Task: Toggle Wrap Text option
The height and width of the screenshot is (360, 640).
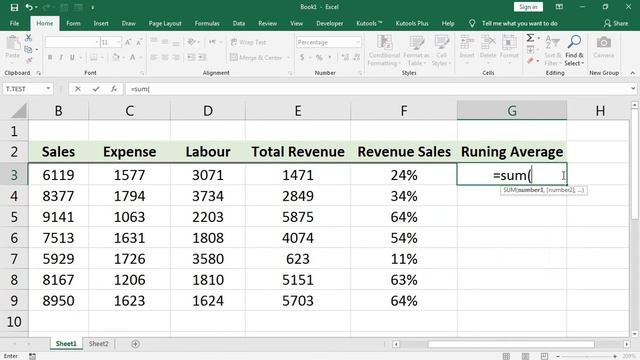Action: point(248,42)
